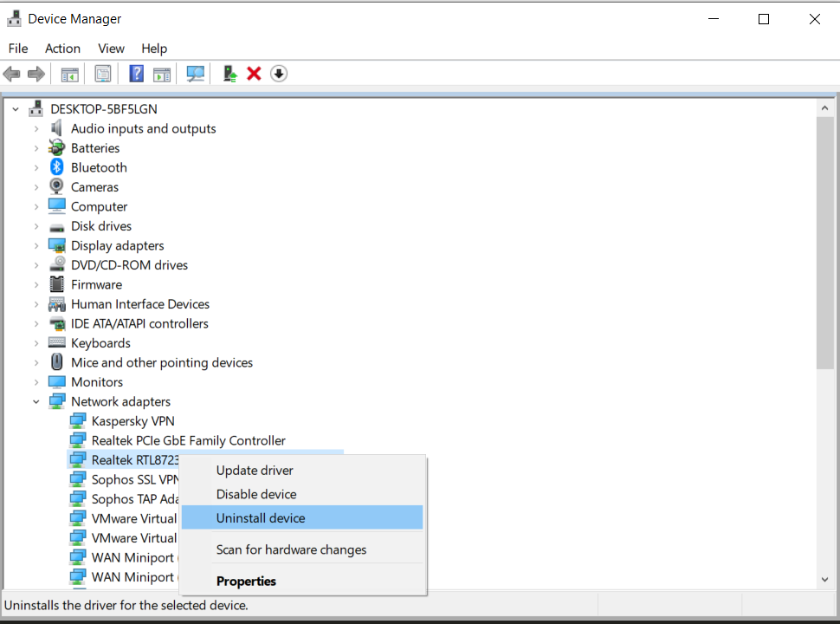Choose Update driver from context menu
Screen dimensions: 840x624
302,470
